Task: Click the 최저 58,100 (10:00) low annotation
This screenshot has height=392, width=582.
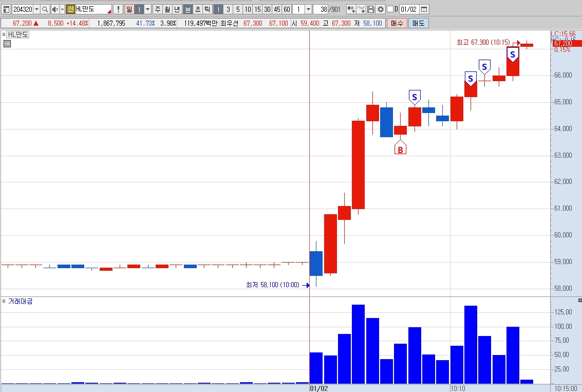Action: [272, 285]
